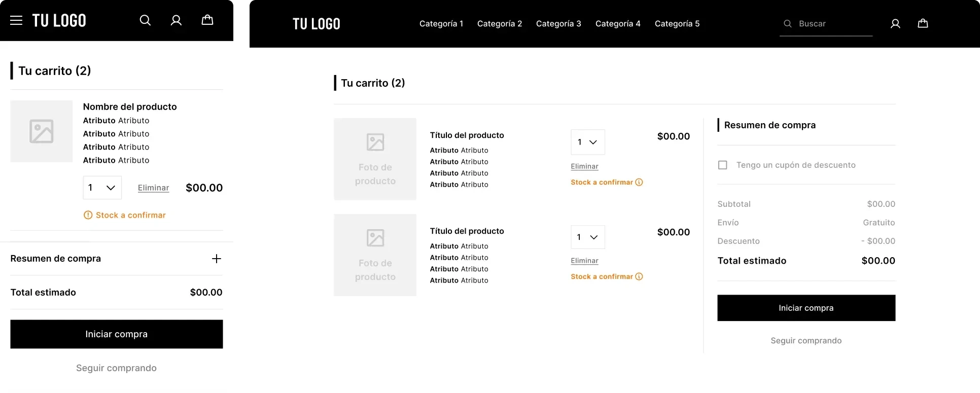This screenshot has height=393, width=980.
Task: Open Categoría 5 from the top navigation
Action: tap(677, 24)
